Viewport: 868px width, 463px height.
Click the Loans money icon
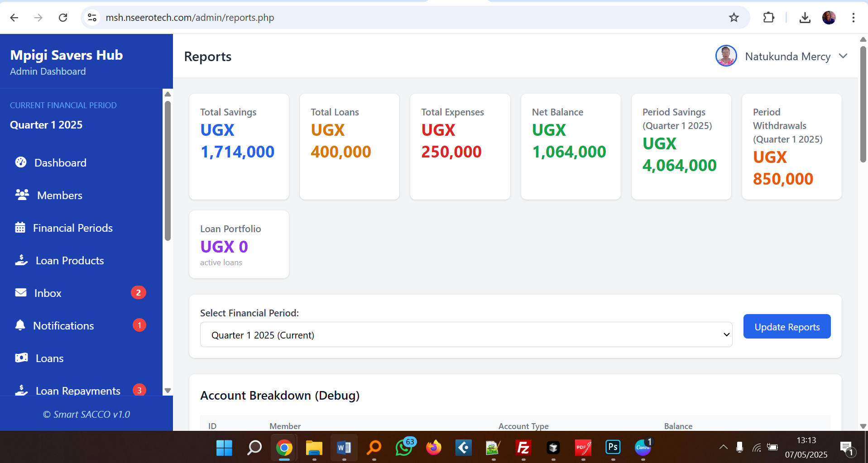(21, 358)
